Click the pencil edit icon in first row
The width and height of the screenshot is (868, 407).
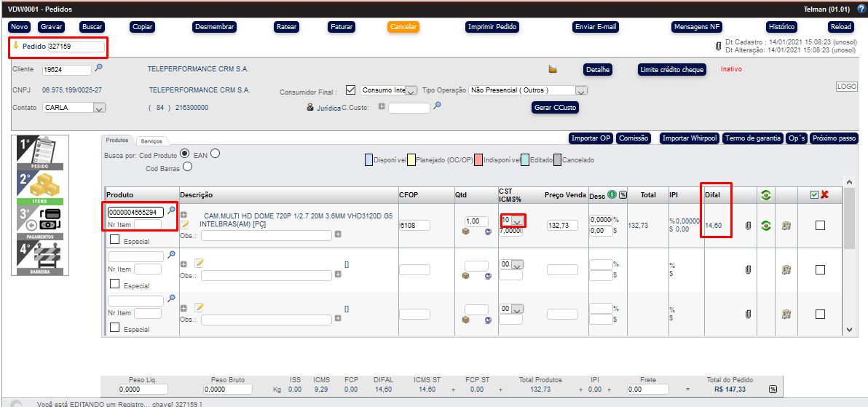click(x=185, y=225)
